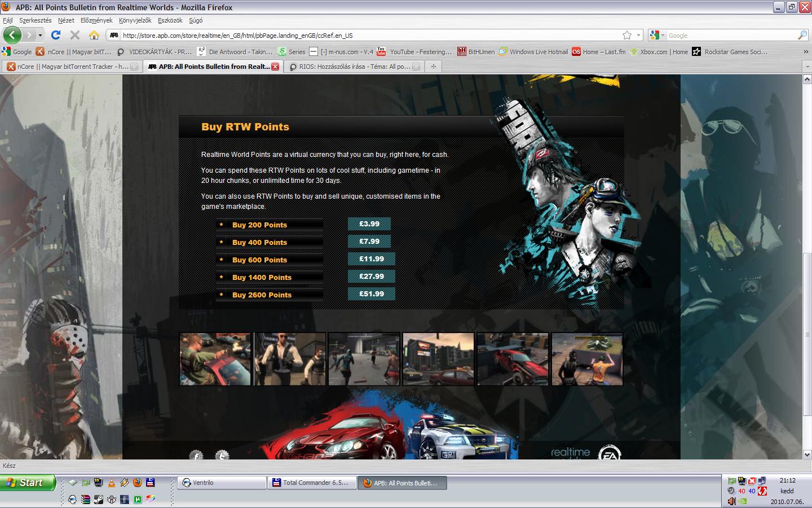Click the Buy 400 Points button
Viewport: 812px width, 508px height.
(x=270, y=242)
